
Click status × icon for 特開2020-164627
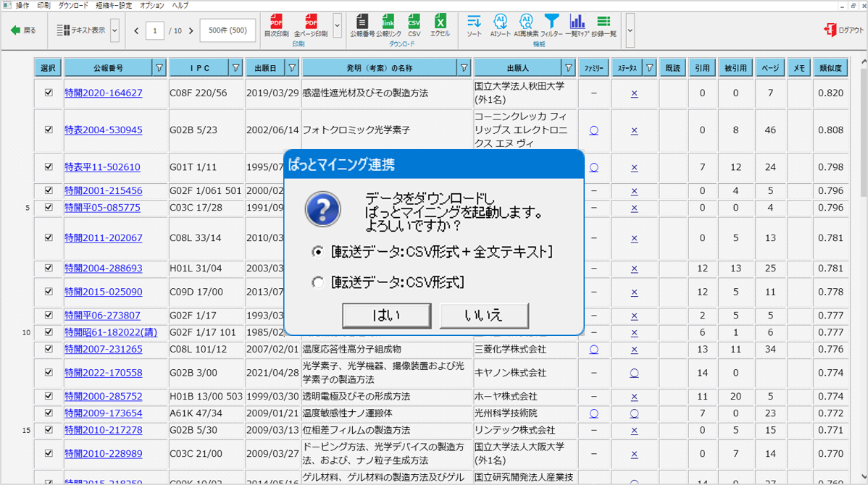point(635,93)
